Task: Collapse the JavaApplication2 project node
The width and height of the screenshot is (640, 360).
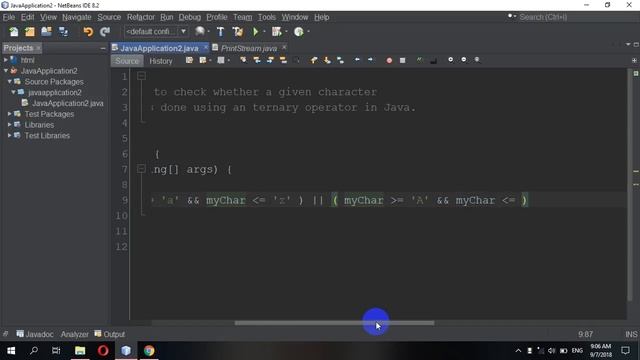Action: tap(6, 71)
